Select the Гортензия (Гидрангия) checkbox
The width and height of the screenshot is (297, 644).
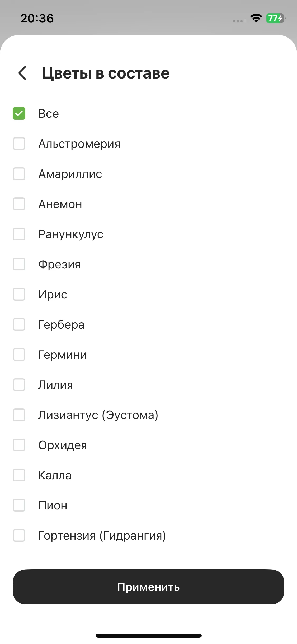point(19,535)
